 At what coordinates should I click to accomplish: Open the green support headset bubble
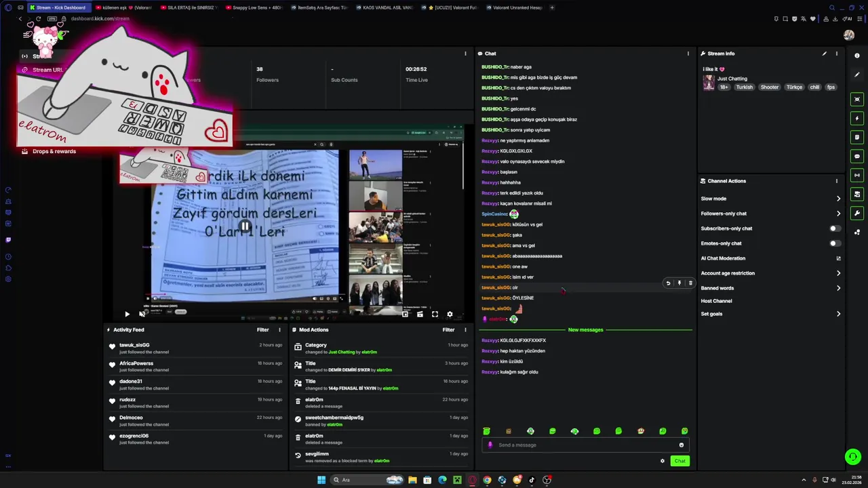point(853,457)
